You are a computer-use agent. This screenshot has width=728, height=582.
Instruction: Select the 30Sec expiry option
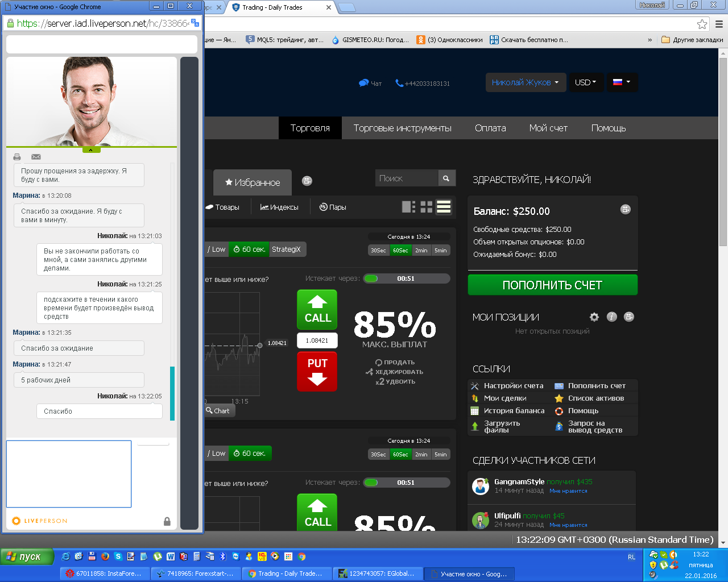click(x=378, y=251)
